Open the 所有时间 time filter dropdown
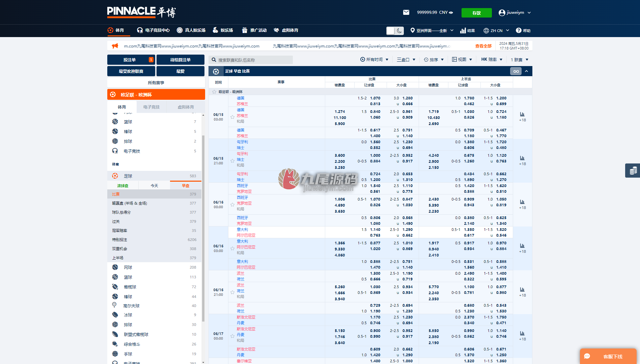The image size is (640, 364). tap(374, 60)
